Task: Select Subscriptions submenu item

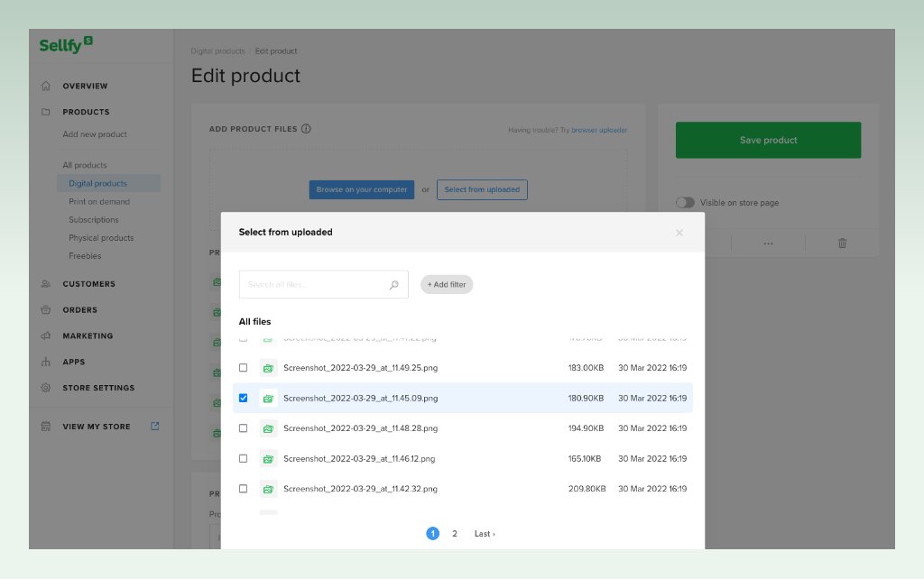Action: [x=94, y=220]
